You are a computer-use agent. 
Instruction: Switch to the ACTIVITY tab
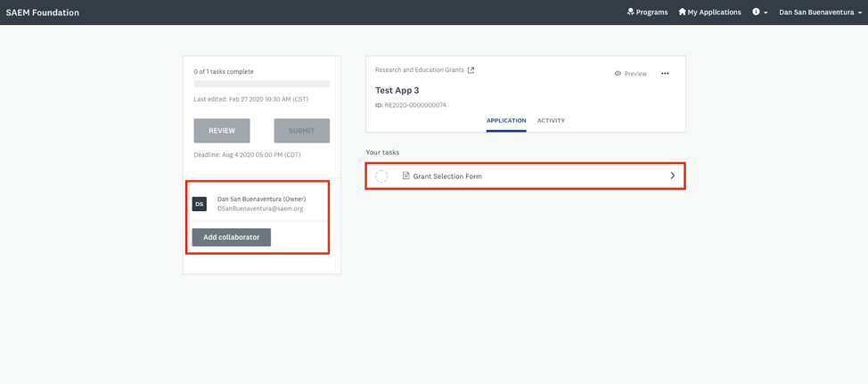(551, 121)
